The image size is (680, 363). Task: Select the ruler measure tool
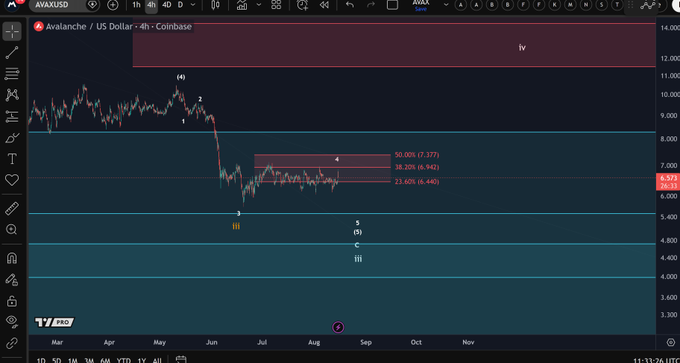tap(12, 209)
